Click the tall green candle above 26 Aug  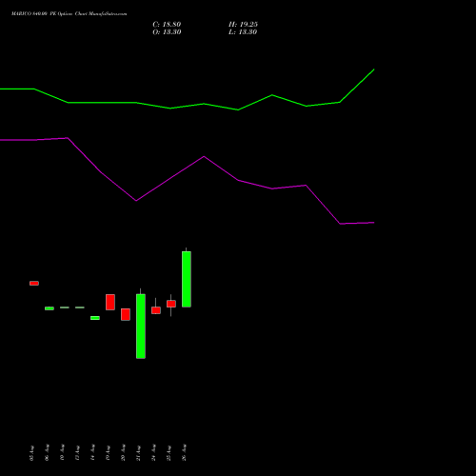pos(187,279)
